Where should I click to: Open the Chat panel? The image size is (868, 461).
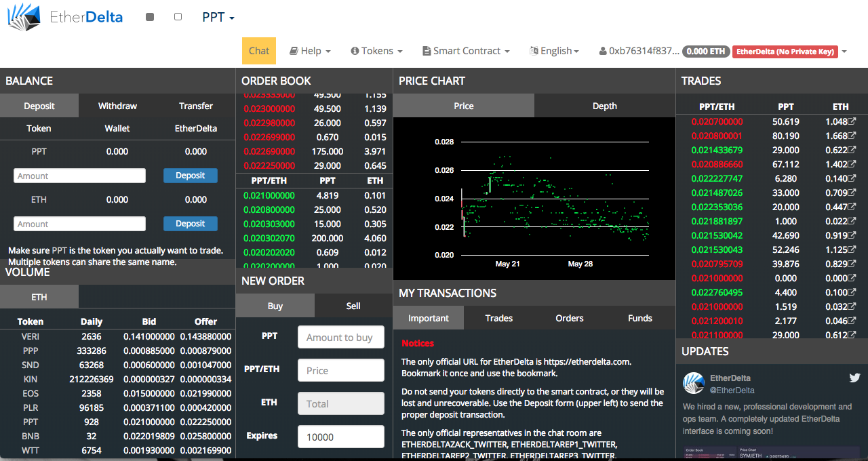[259, 51]
